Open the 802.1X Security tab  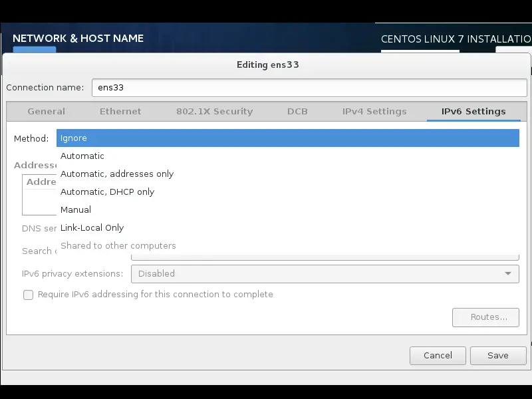tap(214, 111)
